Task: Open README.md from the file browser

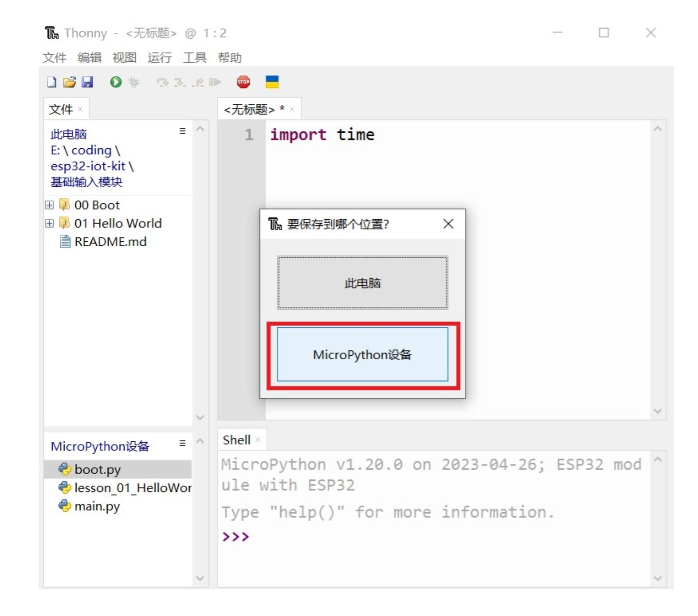Action: (x=111, y=241)
